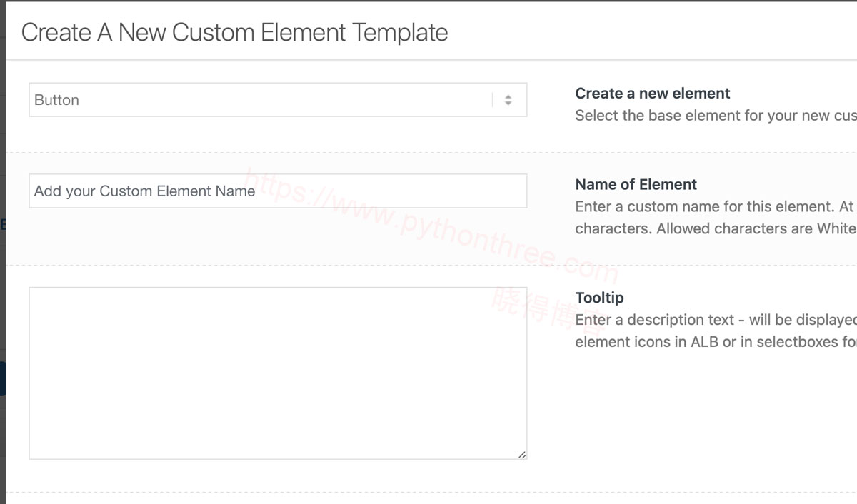Click the 'Name of Element' label
857x504 pixels.
636,185
